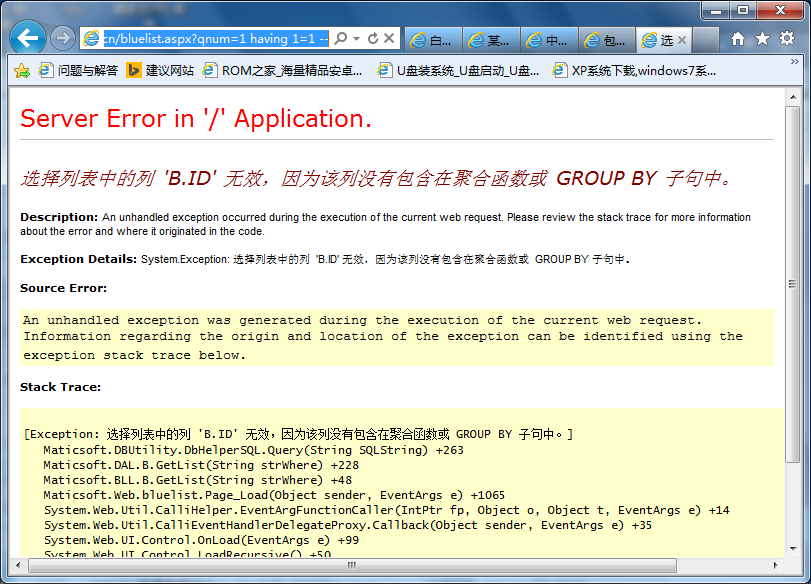Click the 'Server Error in '/' Application.' heading
Image resolution: width=811 pixels, height=584 pixels.
tap(196, 118)
